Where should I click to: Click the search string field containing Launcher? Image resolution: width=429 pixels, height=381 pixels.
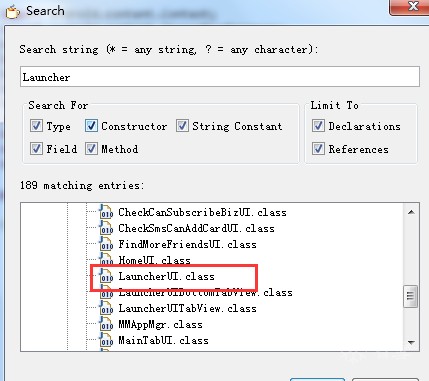[x=220, y=77]
